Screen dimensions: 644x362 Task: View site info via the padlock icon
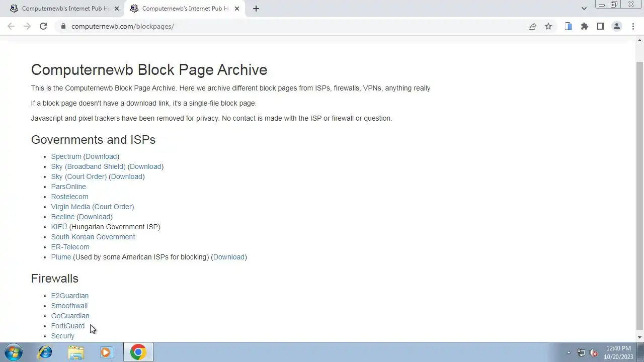coord(63,26)
